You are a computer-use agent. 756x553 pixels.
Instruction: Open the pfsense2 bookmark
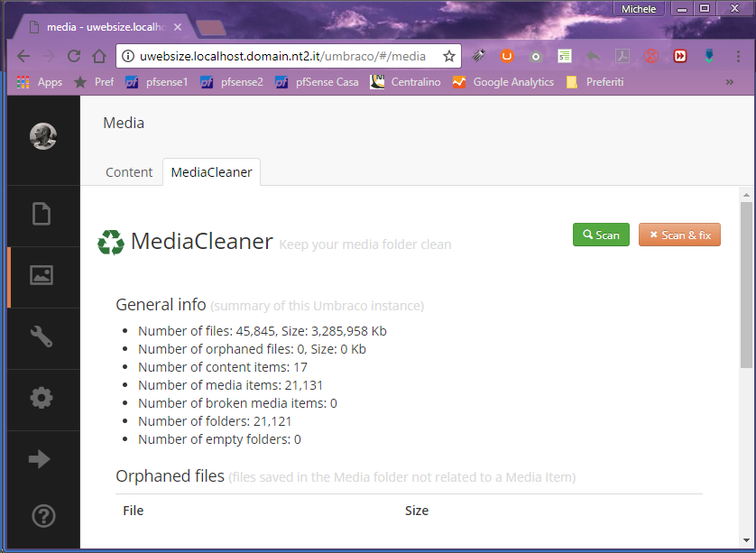(232, 82)
